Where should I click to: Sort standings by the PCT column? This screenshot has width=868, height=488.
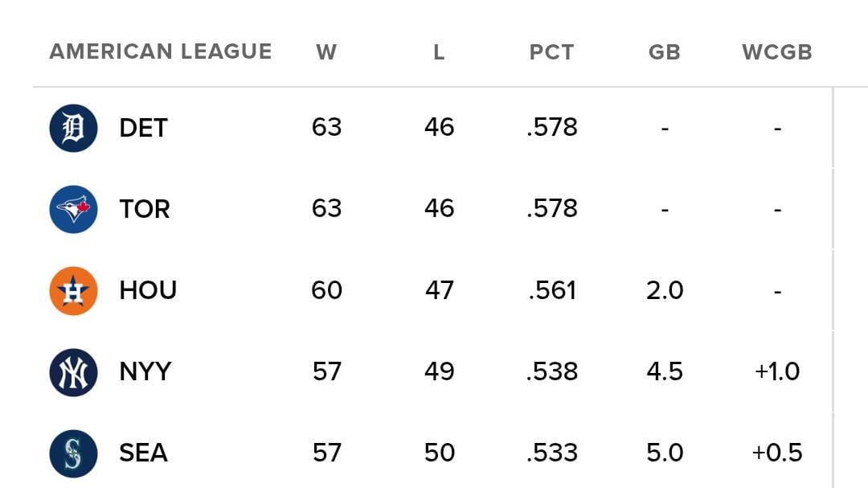tap(551, 52)
